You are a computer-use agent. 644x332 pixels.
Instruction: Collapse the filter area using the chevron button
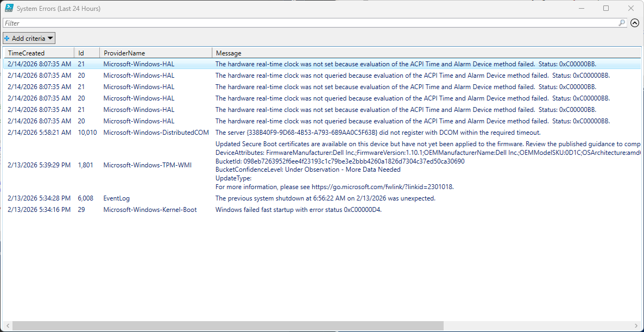coord(635,23)
